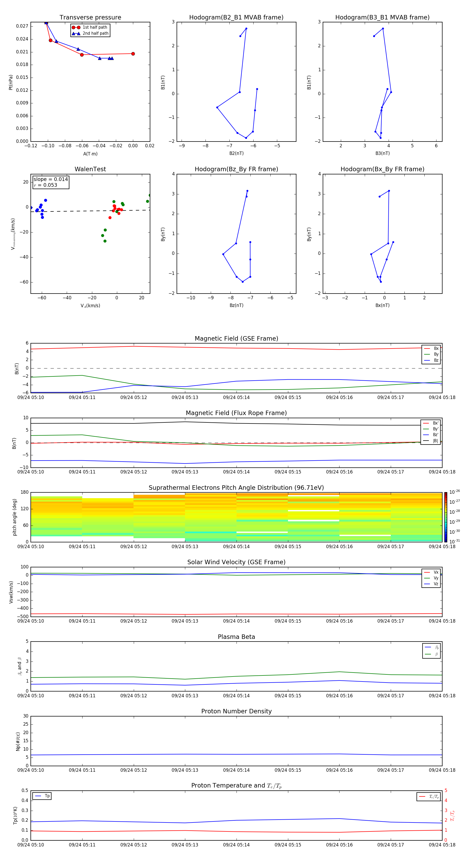This screenshot has height=868, width=473.
Task: Click the "Hodogram(Bx_By FR frame)" title
Action: coord(382,169)
